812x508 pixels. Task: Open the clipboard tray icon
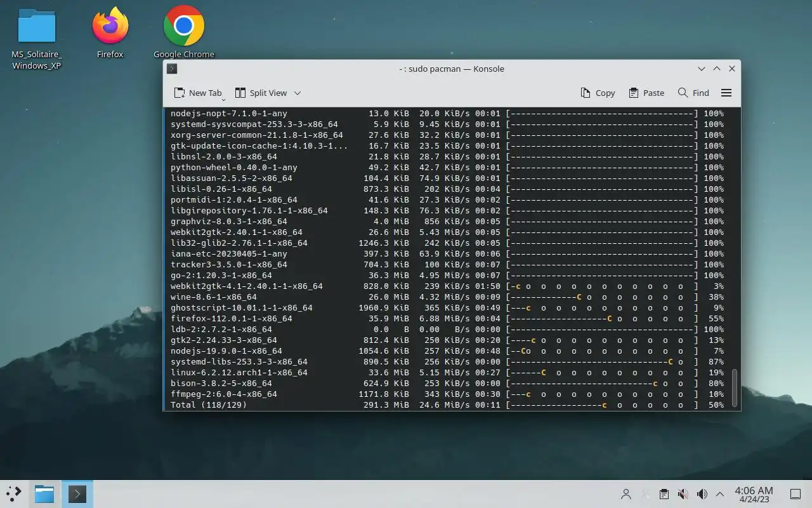(664, 494)
